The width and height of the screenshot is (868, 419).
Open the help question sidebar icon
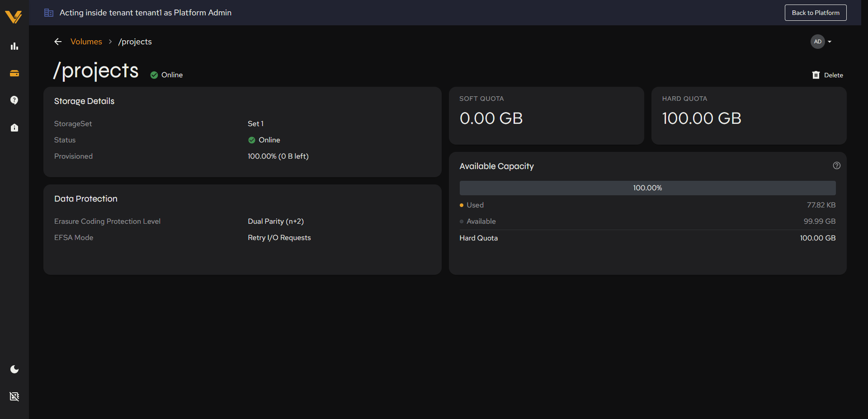[x=14, y=100]
